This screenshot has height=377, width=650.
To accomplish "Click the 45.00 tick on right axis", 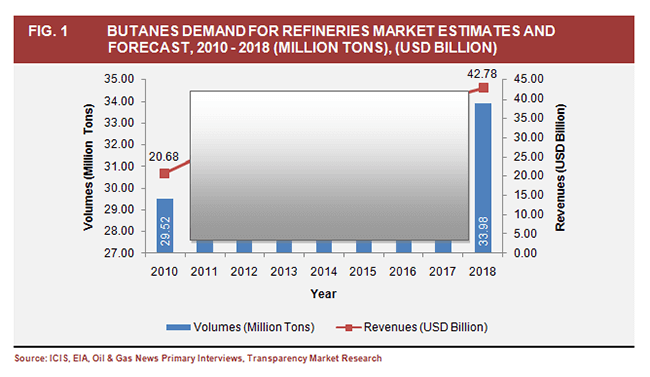I will pos(529,79).
